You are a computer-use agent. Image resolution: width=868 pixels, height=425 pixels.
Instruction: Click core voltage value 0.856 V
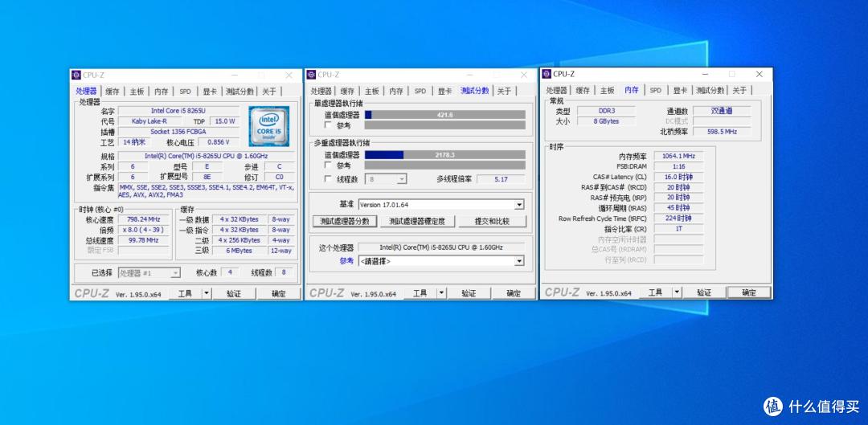(219, 142)
